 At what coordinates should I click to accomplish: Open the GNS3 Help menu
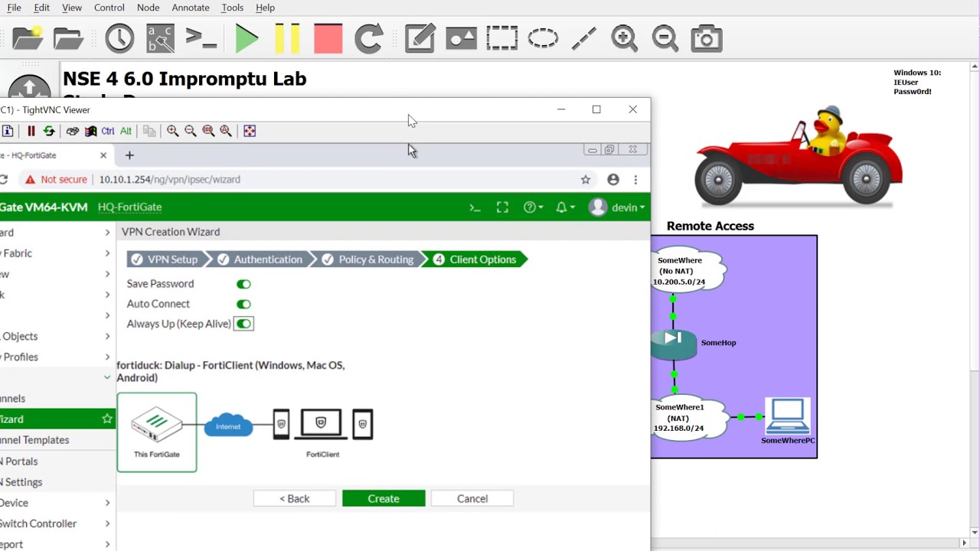tap(265, 8)
